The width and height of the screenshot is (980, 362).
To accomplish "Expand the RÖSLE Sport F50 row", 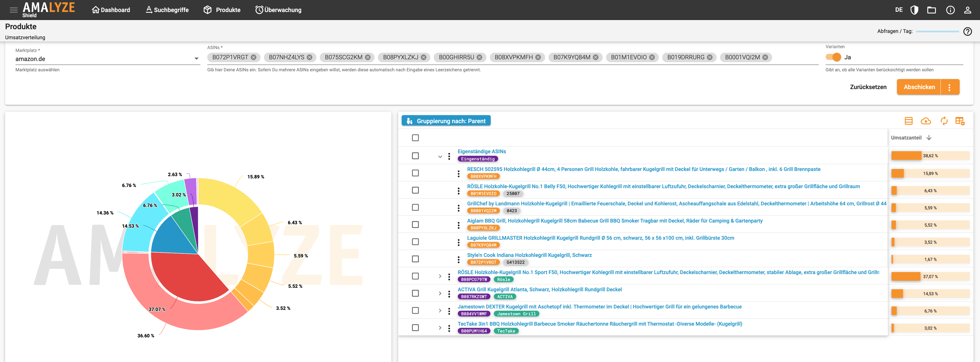I will click(x=440, y=276).
